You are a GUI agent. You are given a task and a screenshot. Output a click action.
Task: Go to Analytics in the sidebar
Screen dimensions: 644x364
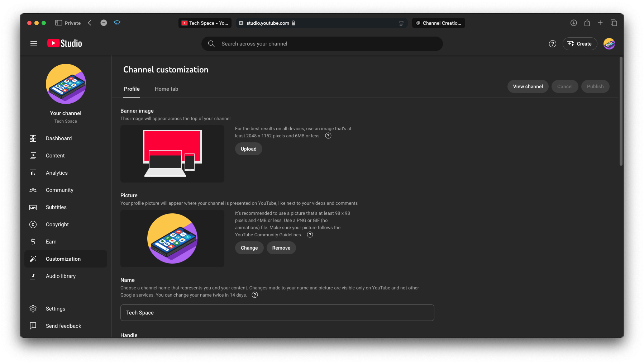tap(57, 173)
